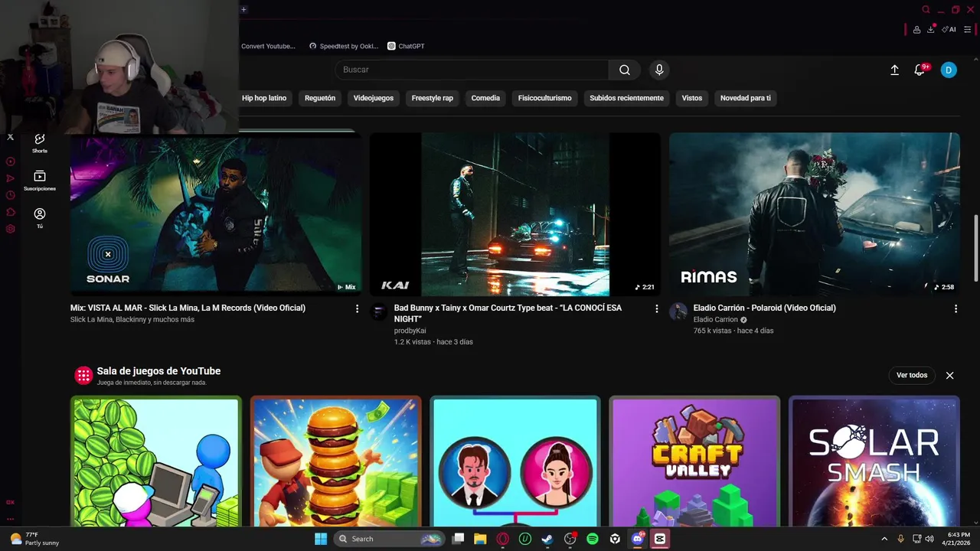Open the burger stacking game card
Image resolution: width=980 pixels, height=551 pixels.
click(x=335, y=461)
